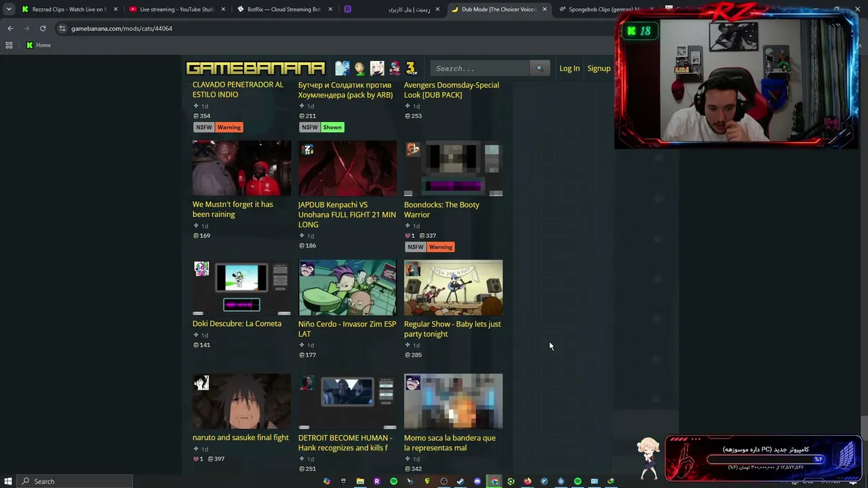The height and width of the screenshot is (488, 868).
Task: Click the submitter avatar on Regular Show thumbnail
Action: 413,269
